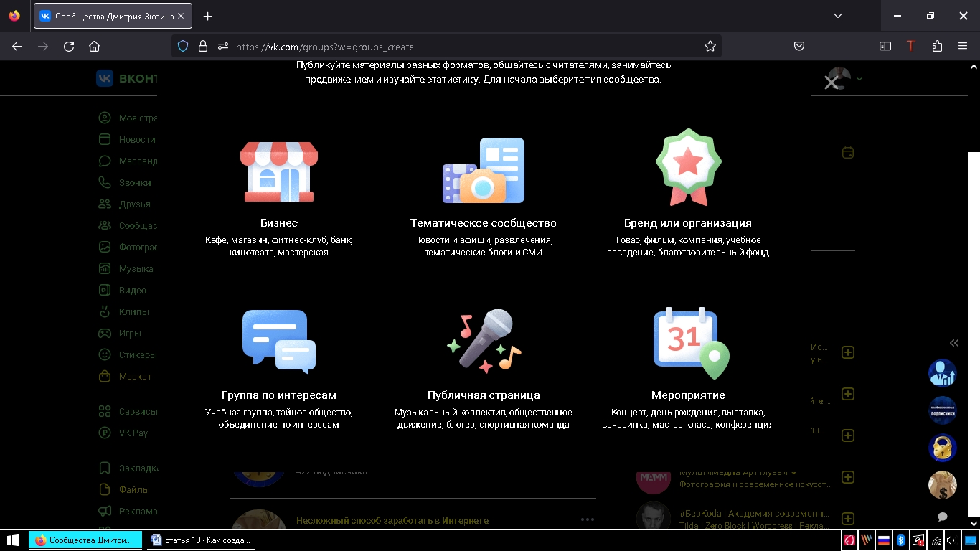
Task: Select the Группа по интересам chat-bubbles icon
Action: pos(279,342)
